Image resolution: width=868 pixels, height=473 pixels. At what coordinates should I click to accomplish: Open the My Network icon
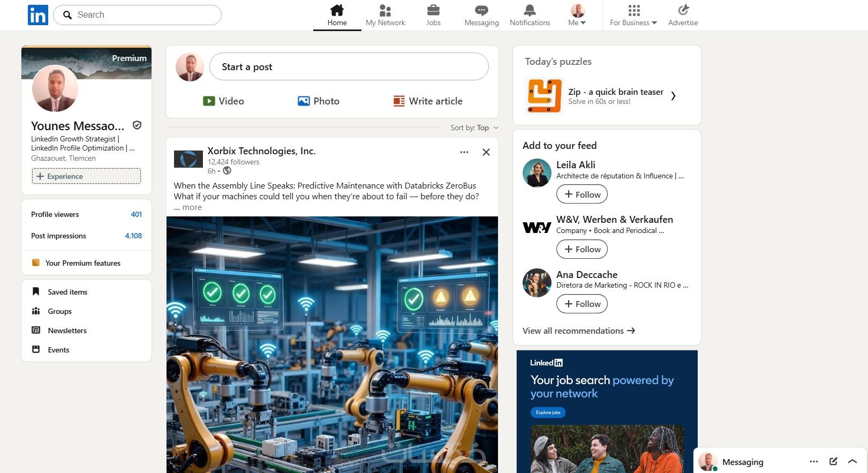(385, 10)
